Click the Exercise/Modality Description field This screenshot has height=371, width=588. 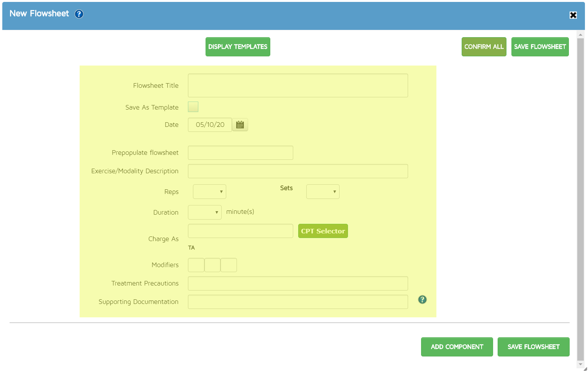pyautogui.click(x=298, y=171)
